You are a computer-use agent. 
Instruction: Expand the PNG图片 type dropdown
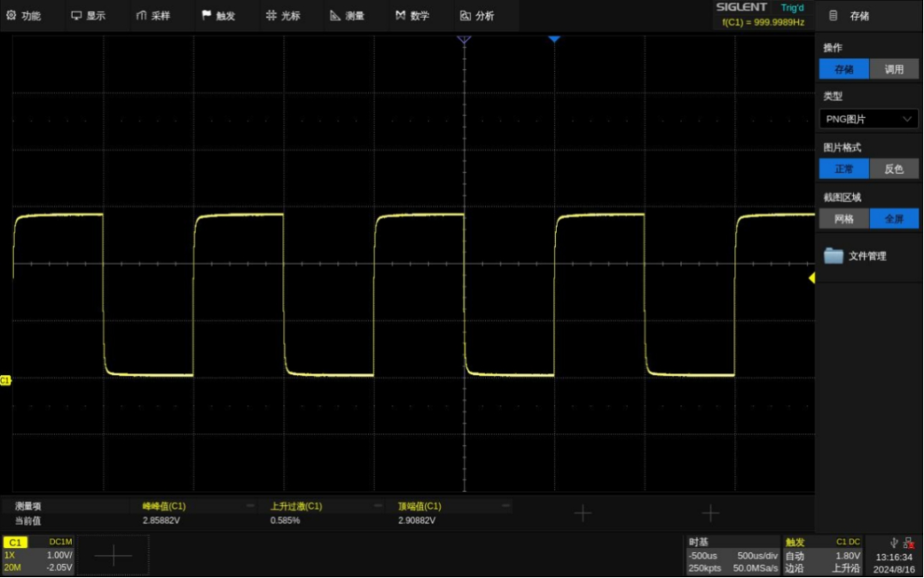point(868,119)
